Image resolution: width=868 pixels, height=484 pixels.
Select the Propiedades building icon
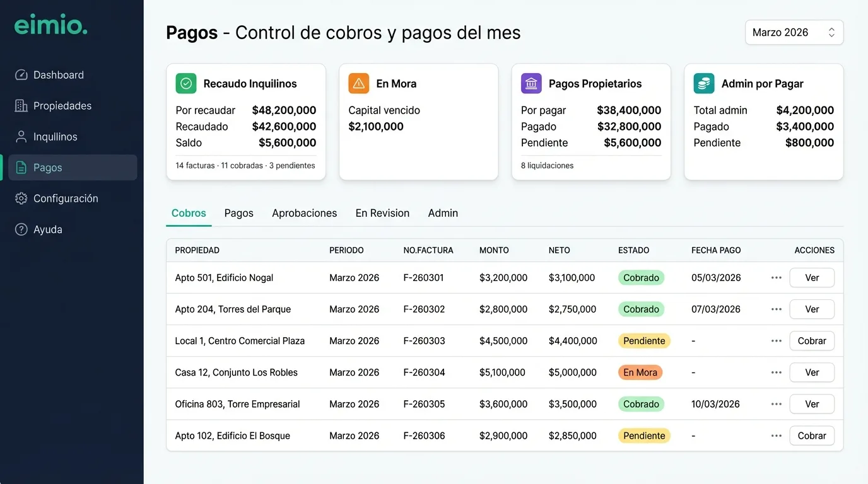[20, 105]
